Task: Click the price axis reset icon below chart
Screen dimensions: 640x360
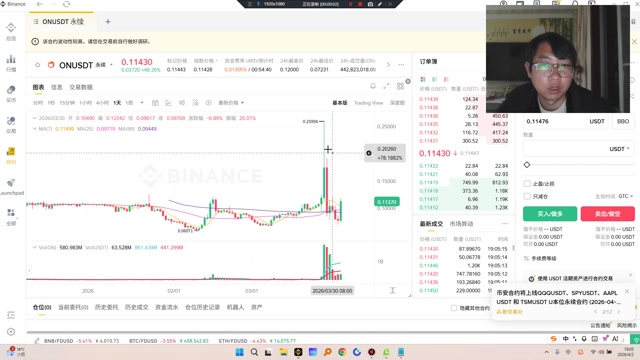Action: point(392,290)
